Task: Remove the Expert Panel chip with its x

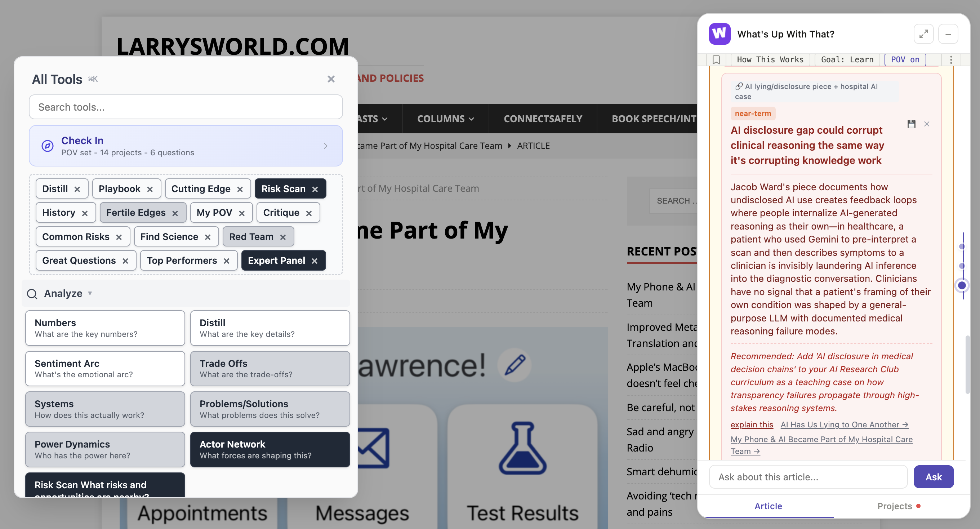Action: click(315, 261)
